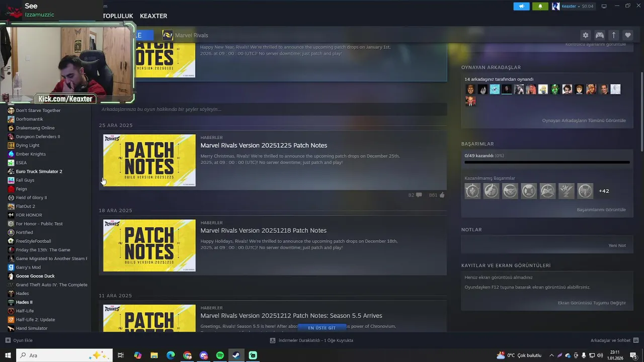Open Spotify from taskbar
The width and height of the screenshot is (644, 362).
point(220,355)
